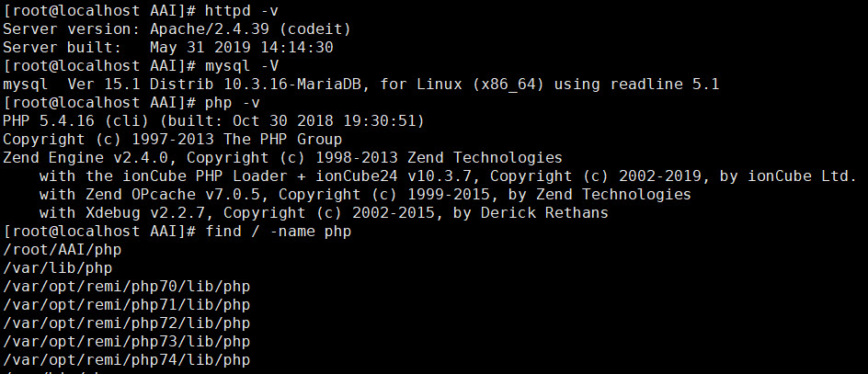Click the 'php -v' command text

(232, 103)
